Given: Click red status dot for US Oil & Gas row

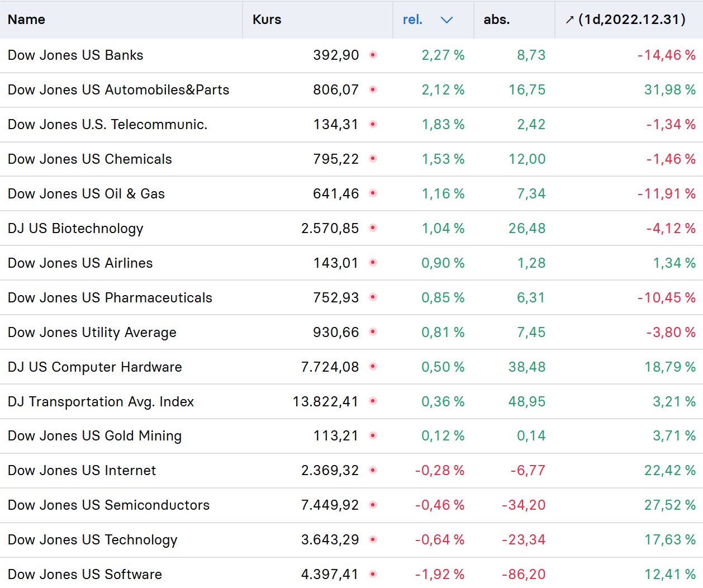Looking at the screenshot, I should click(x=373, y=193).
